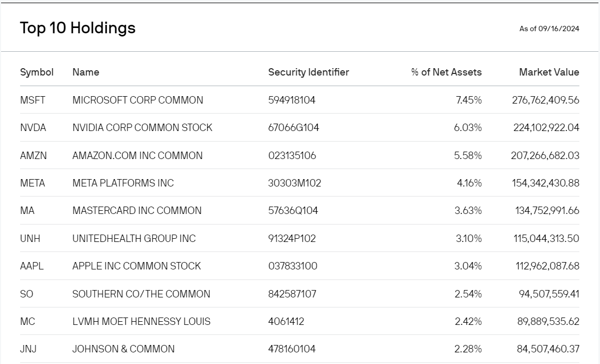This screenshot has height=364, width=600.
Task: Select LVMH MOET HENNESSY LOUIS name
Action: tap(141, 322)
